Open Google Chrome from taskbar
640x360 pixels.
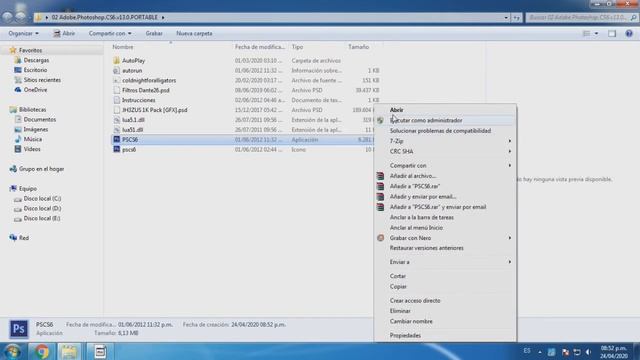[41, 351]
